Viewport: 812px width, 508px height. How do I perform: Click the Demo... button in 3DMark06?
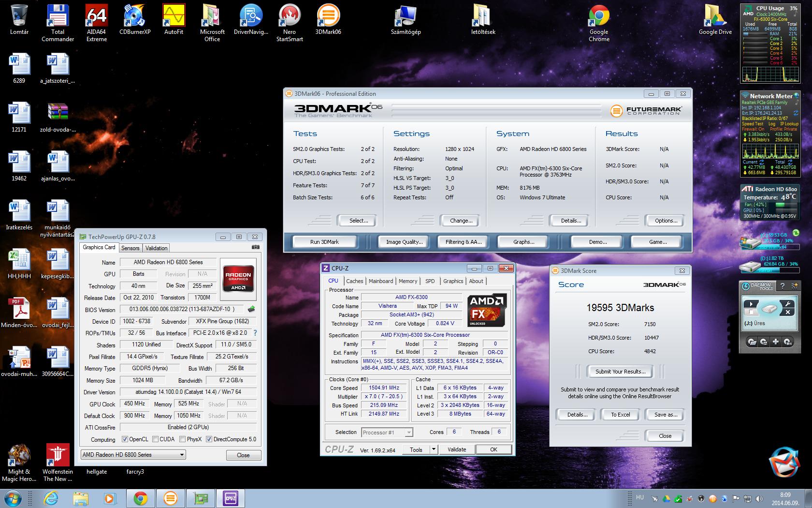[x=598, y=242]
